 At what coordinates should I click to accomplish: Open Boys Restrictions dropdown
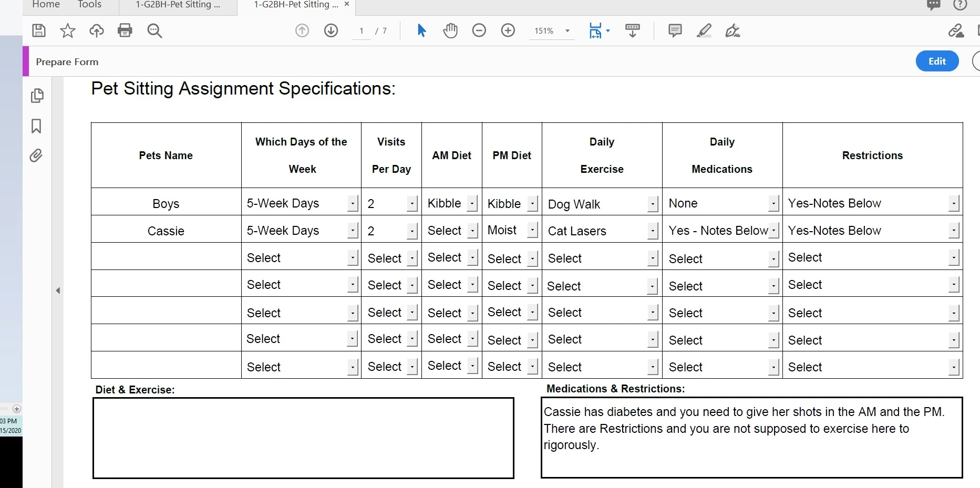pyautogui.click(x=954, y=203)
